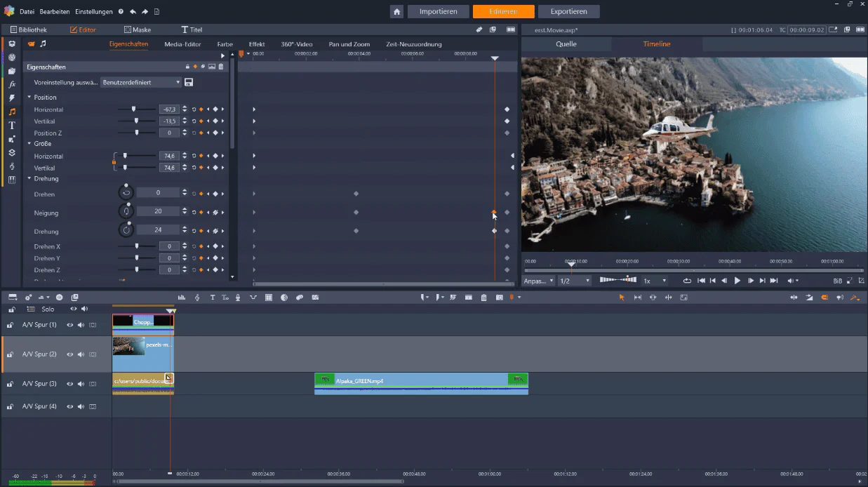
Task: Collapse the Größe section
Action: click(29, 143)
